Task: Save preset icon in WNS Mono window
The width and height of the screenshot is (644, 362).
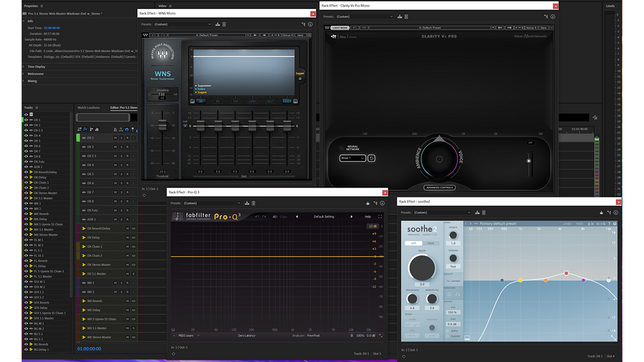Action: pos(218,24)
